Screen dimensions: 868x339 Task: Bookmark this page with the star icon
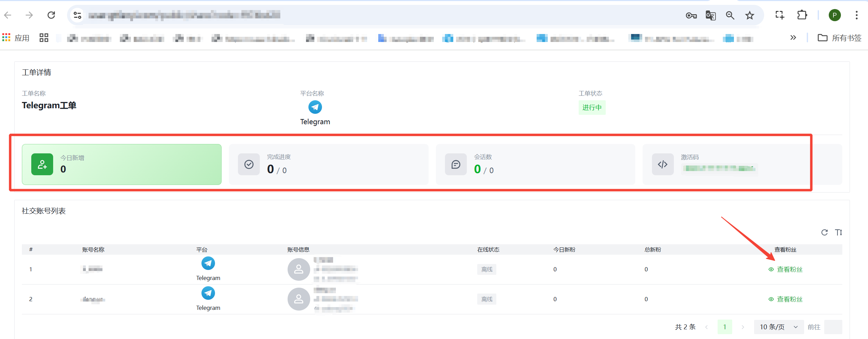click(750, 15)
